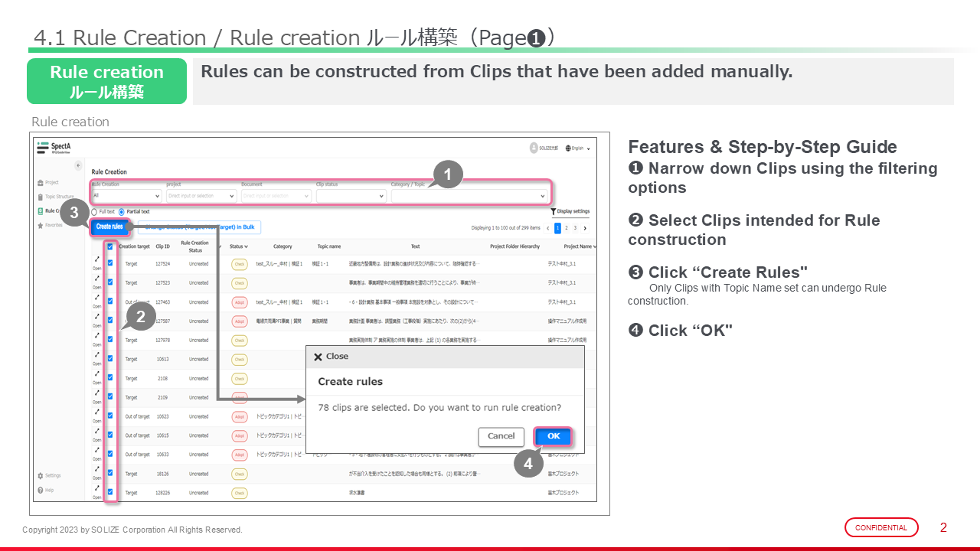Collapse sidebar with the arrow icon
This screenshot has height=551, width=980.
click(77, 165)
